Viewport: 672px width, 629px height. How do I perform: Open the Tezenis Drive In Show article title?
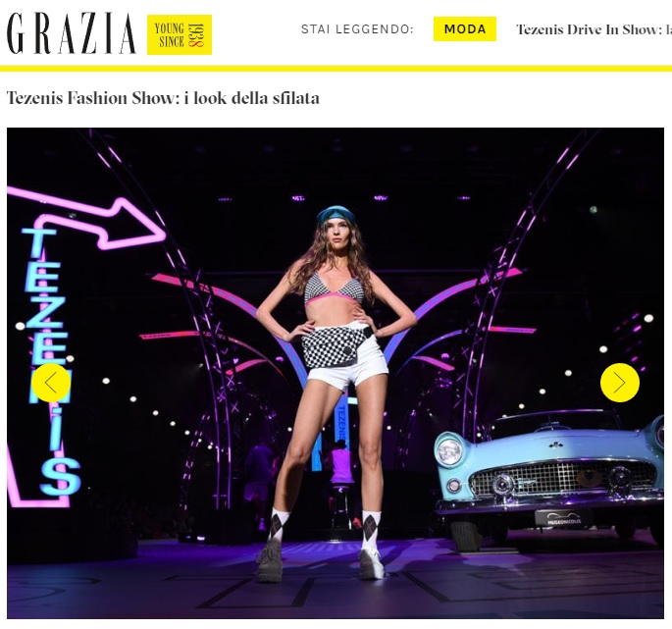594,29
